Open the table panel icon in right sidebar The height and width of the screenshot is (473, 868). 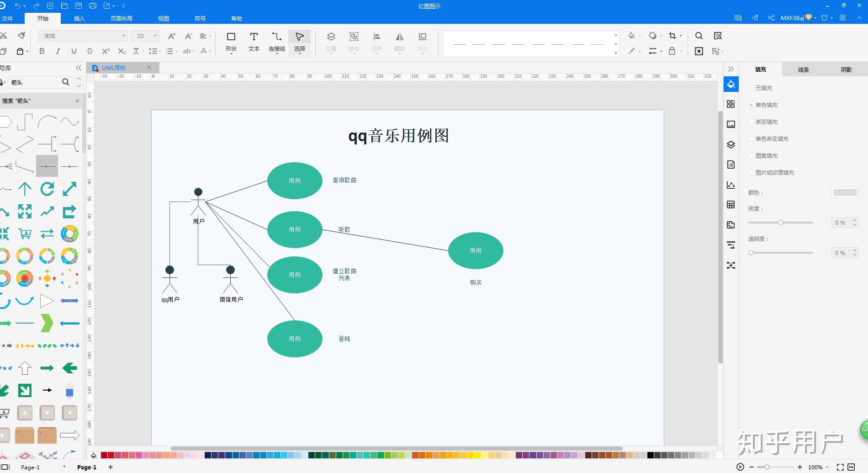pyautogui.click(x=731, y=205)
